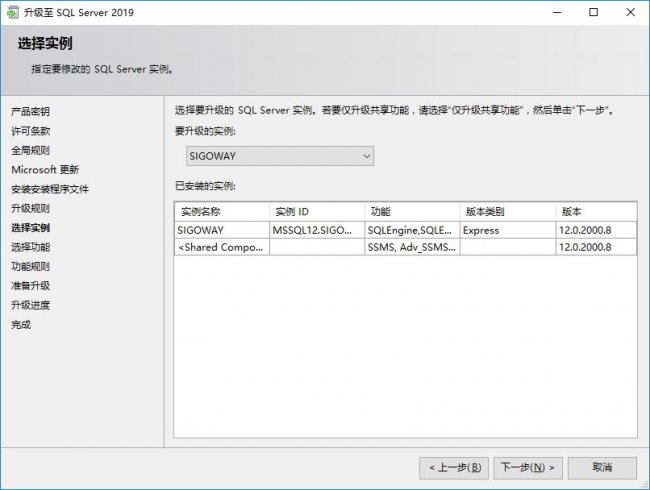Click version 12.0.2000.8 in SIGOWAY row
Screen dimensions: 650x490
(x=596, y=230)
